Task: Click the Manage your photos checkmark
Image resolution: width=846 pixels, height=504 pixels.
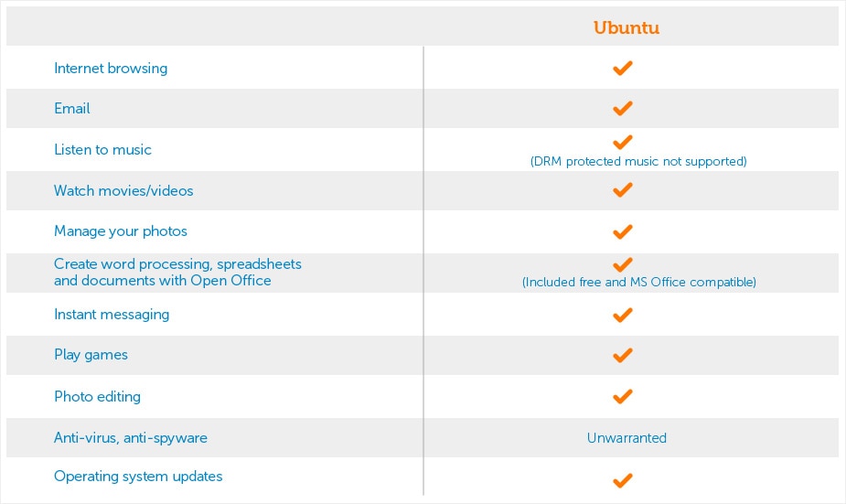Action: (x=622, y=232)
